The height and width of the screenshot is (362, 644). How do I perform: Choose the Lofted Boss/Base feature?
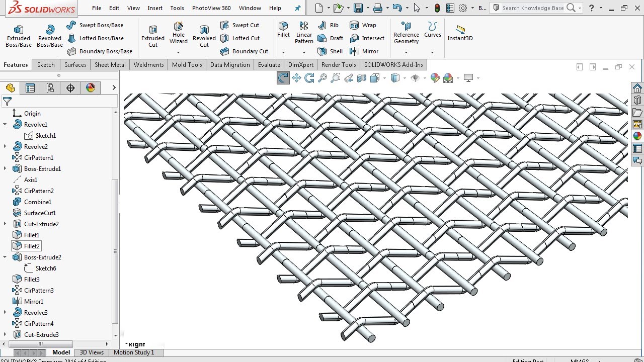[x=95, y=38]
